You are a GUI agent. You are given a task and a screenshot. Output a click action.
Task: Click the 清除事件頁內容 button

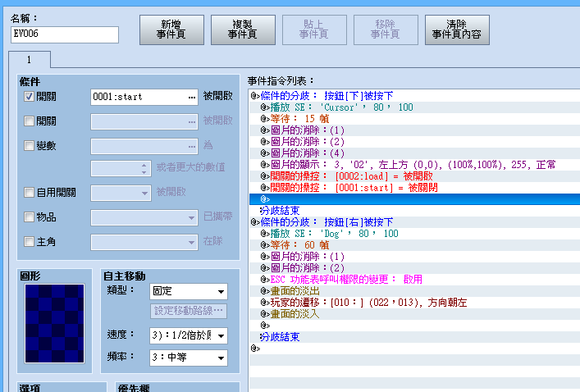(457, 30)
